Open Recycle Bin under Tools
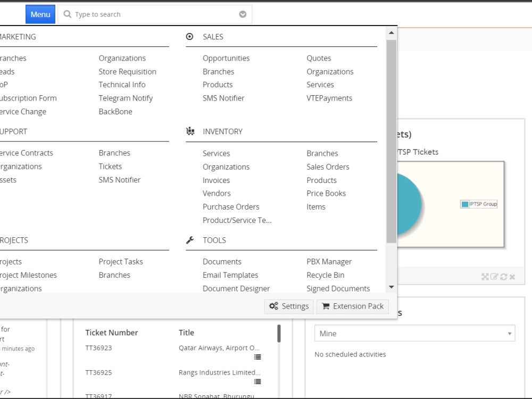 click(x=325, y=275)
